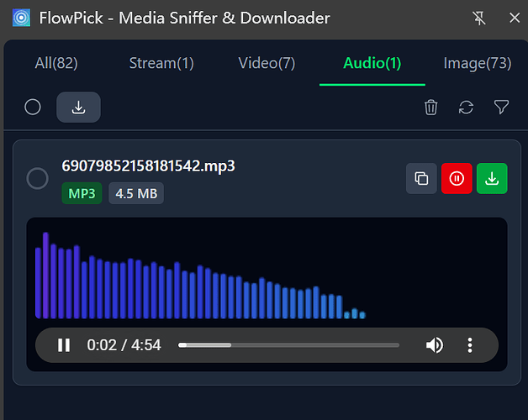Select the 69079852158181542.mp3 item checkbox

37,178
